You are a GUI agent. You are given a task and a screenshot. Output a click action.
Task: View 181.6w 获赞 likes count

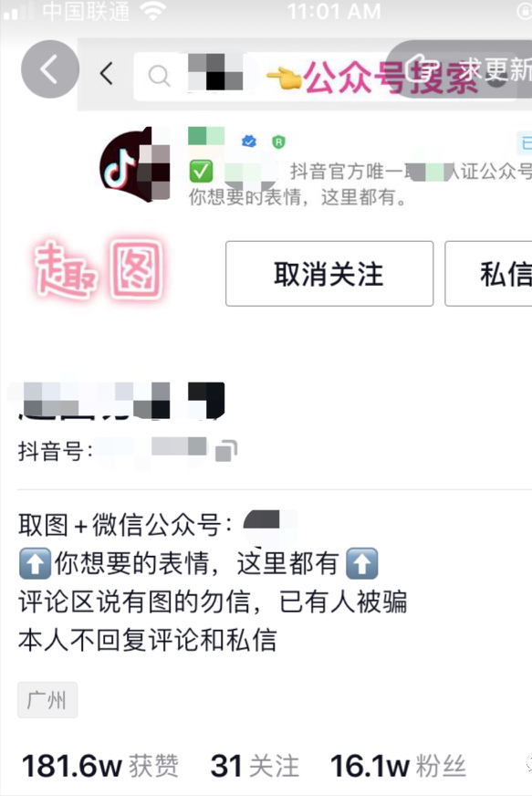(x=100, y=766)
